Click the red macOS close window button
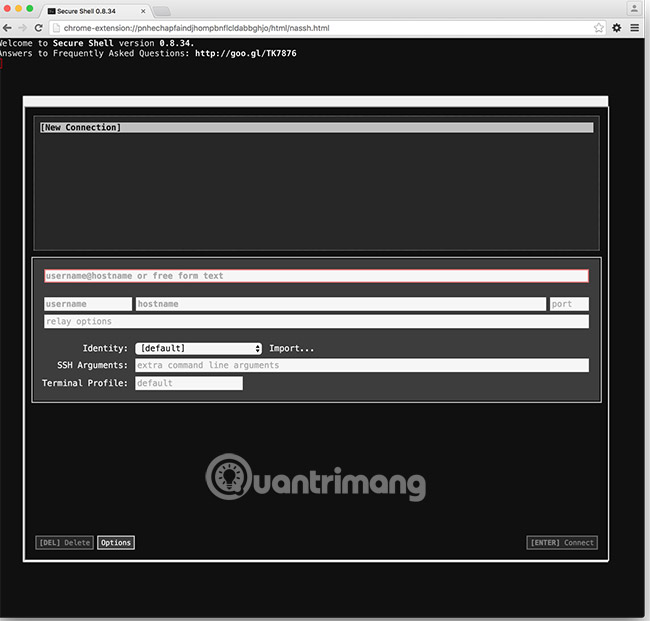This screenshot has width=650, height=621. coord(7,8)
